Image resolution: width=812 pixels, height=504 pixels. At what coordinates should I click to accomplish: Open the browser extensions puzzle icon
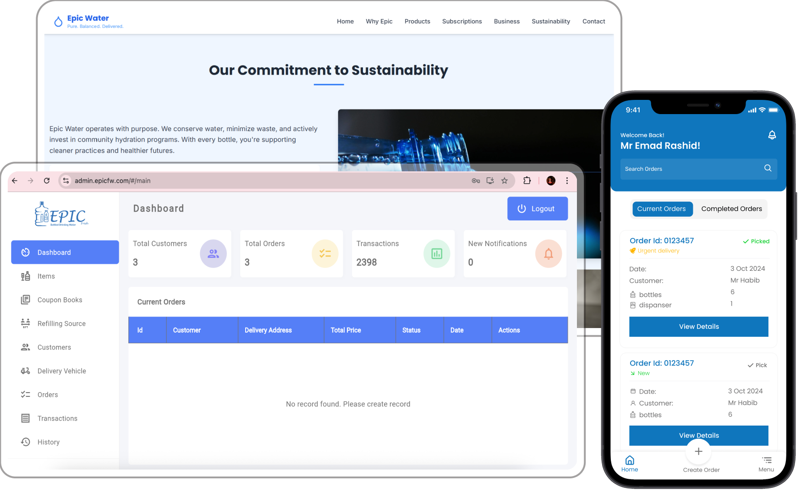coord(527,181)
